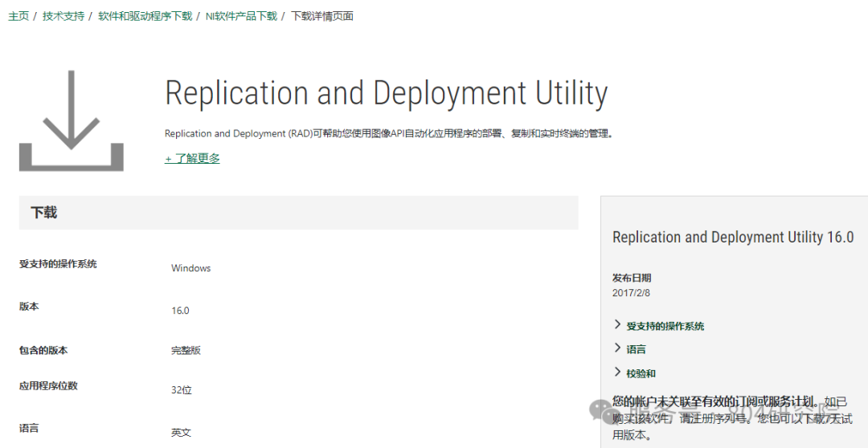Expand the + 了解更多 link

[192, 158]
